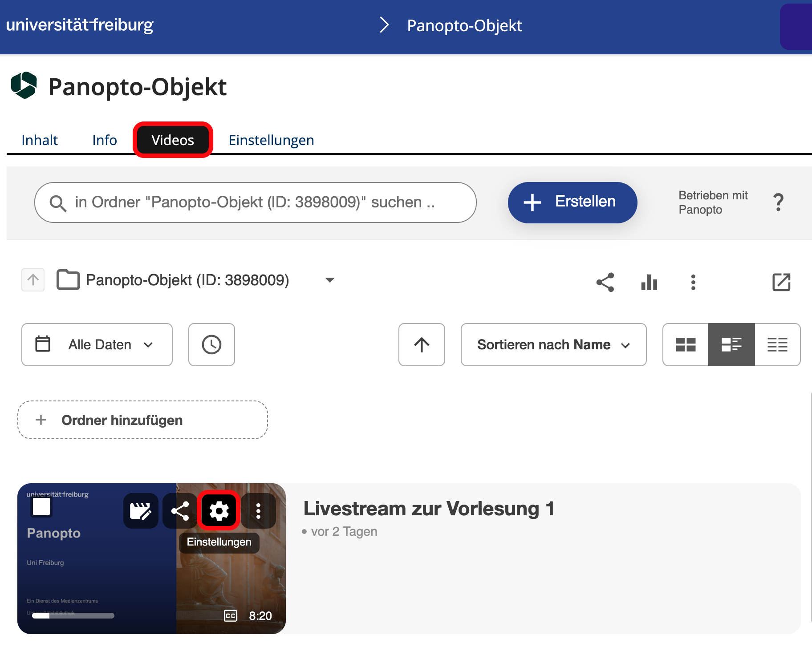Viewport: 812px width, 647px height.
Task: Open the Videos tab
Action: coord(173,140)
